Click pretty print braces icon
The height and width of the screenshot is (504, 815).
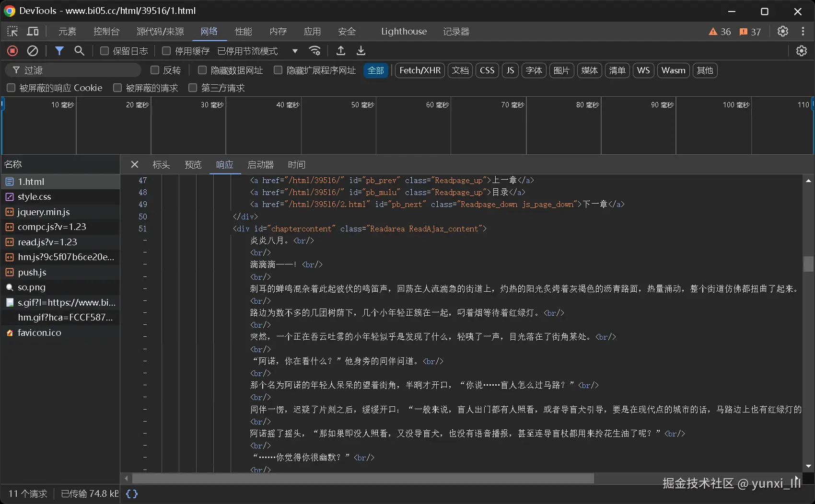click(132, 493)
